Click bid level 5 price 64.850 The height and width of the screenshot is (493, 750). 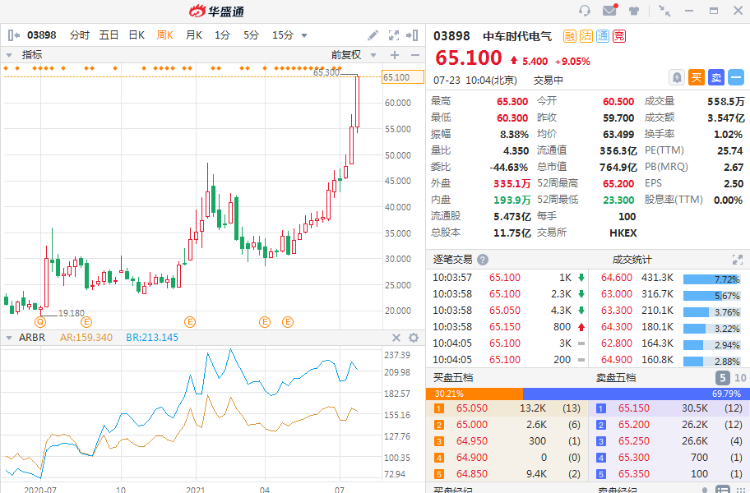[472, 474]
